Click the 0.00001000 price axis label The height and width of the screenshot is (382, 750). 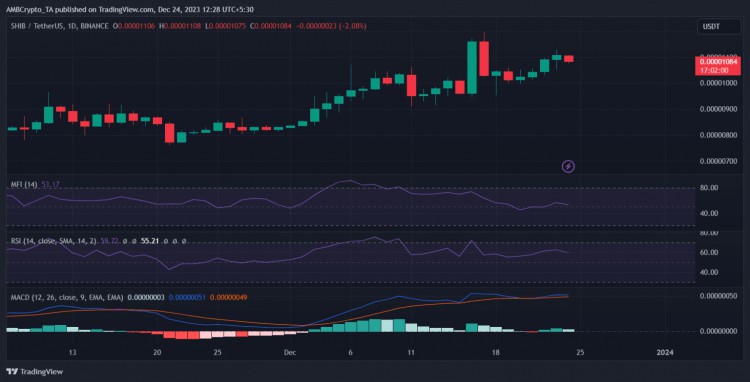point(719,83)
